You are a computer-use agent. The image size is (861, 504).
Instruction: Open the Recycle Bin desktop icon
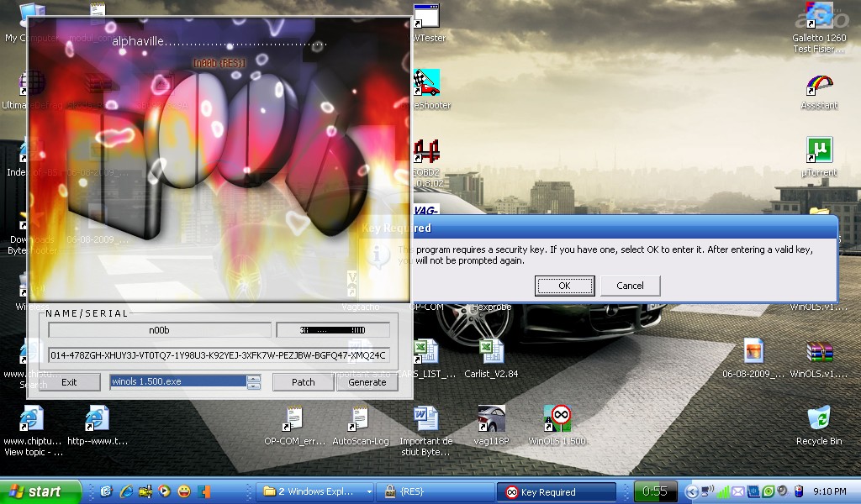[x=818, y=418]
